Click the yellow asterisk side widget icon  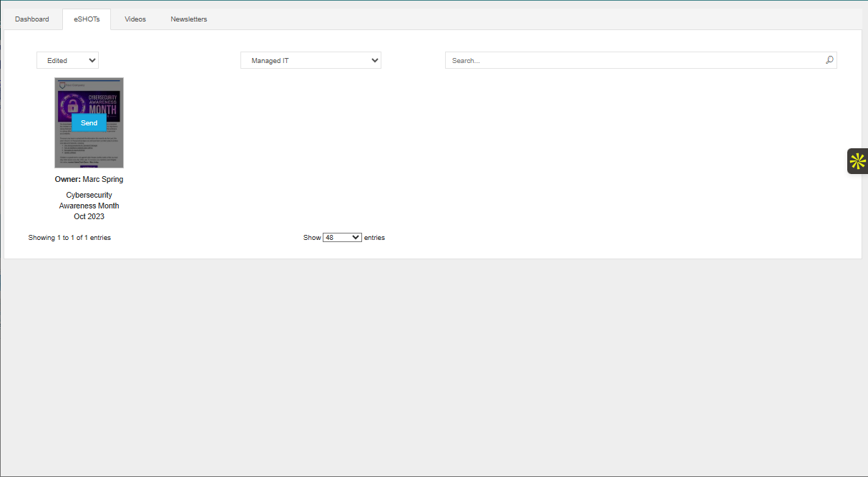(857, 161)
